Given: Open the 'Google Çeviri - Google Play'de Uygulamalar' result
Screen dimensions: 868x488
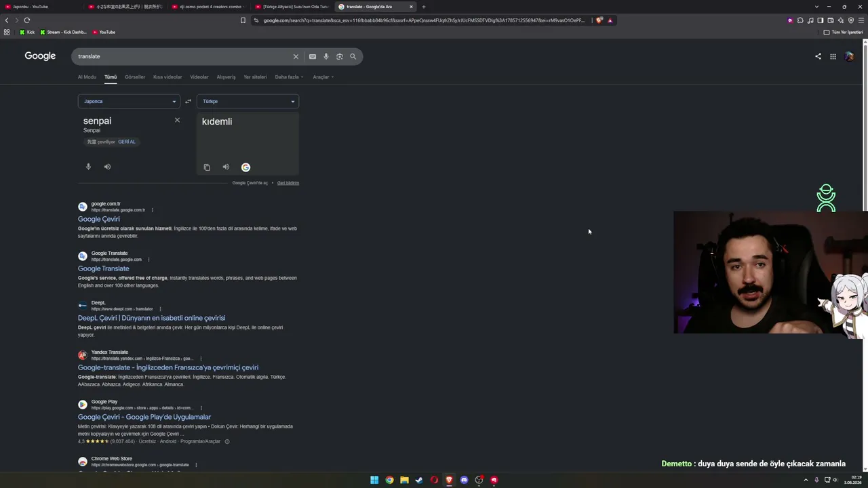Looking at the screenshot, I should pos(144,417).
